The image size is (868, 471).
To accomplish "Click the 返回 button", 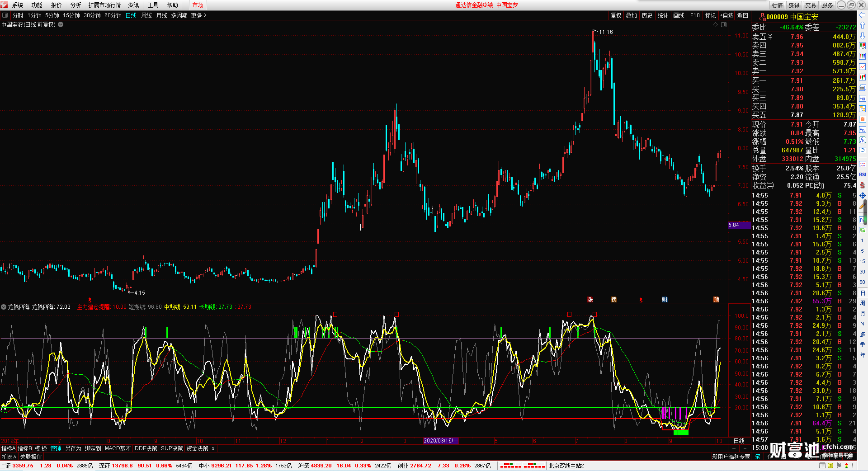I will (x=743, y=15).
